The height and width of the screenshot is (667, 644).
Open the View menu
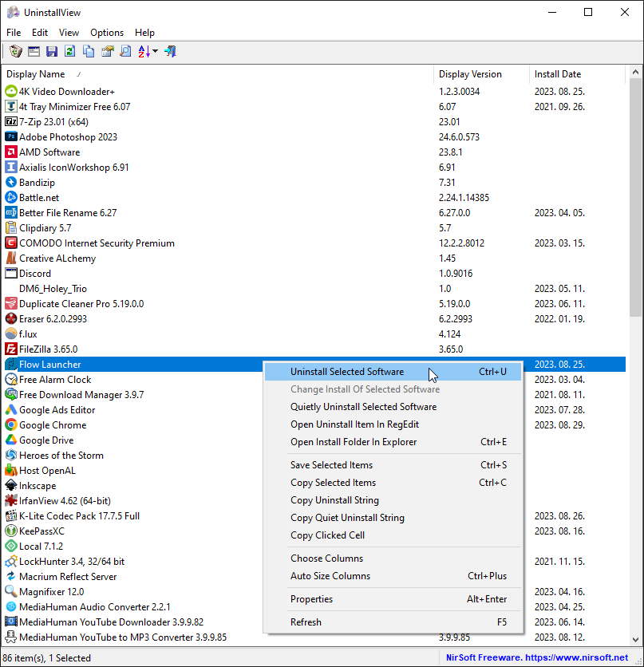pos(69,33)
